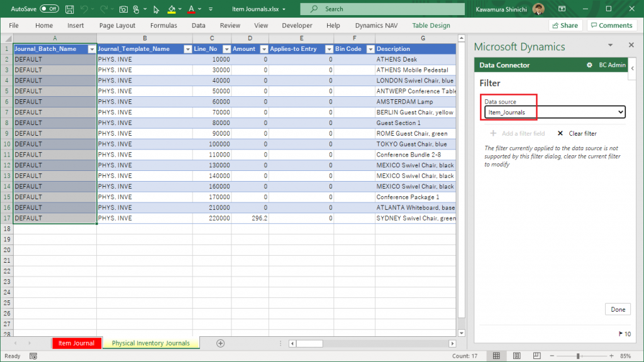Viewport: 644px width, 362px height.
Task: Click the Share button
Action: pyautogui.click(x=565, y=25)
